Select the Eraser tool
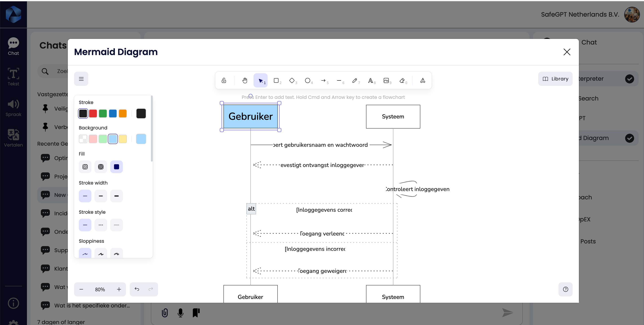 402,80
